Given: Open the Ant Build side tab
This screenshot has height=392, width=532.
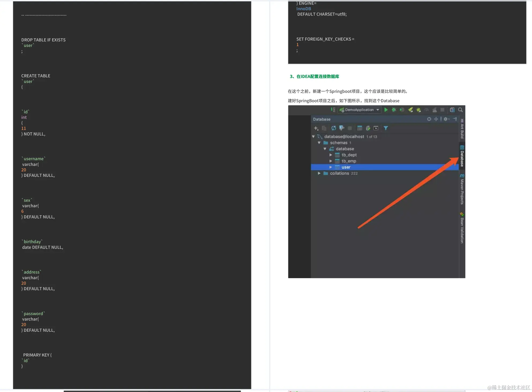Looking at the screenshot, I should click(462, 129).
